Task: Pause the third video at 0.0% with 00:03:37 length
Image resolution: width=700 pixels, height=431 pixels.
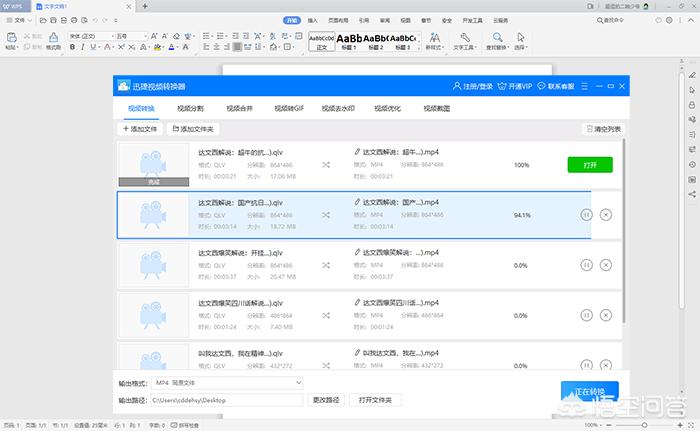Action: 586,265
